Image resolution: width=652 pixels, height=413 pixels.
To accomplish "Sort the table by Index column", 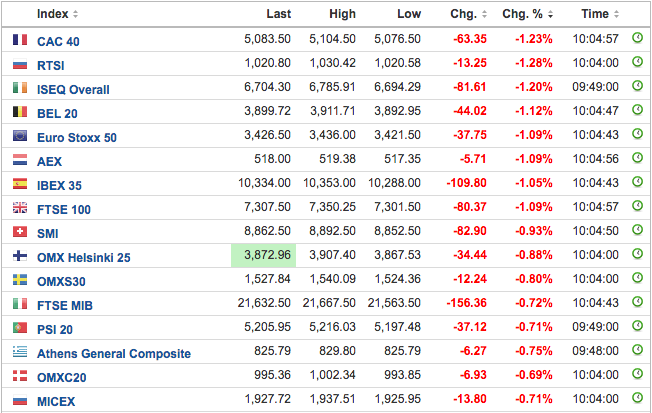I will (57, 14).
